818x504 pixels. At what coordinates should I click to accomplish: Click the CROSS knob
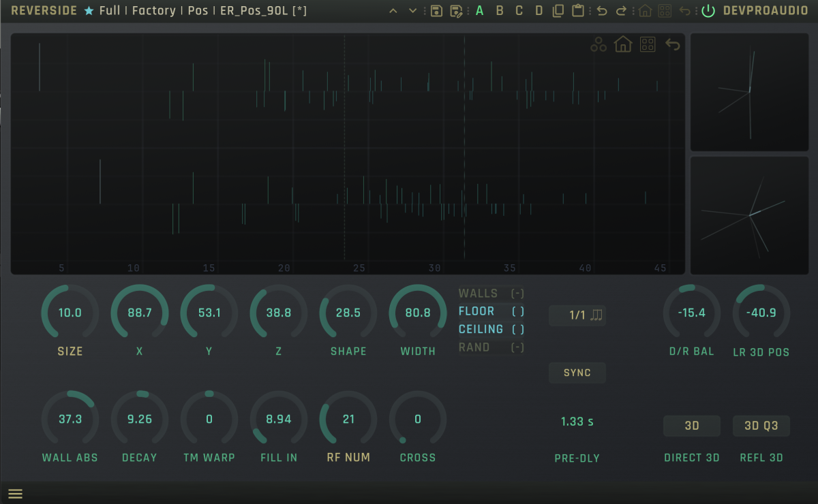click(418, 420)
